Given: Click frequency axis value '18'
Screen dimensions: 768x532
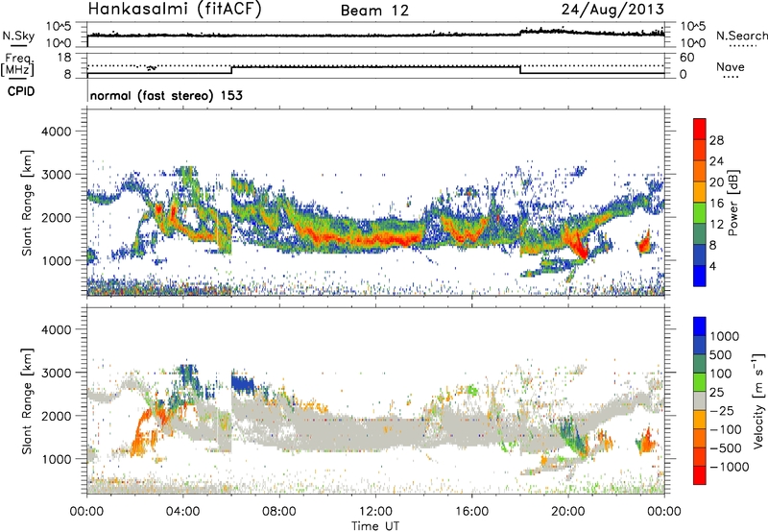Looking at the screenshot, I should point(64,58).
